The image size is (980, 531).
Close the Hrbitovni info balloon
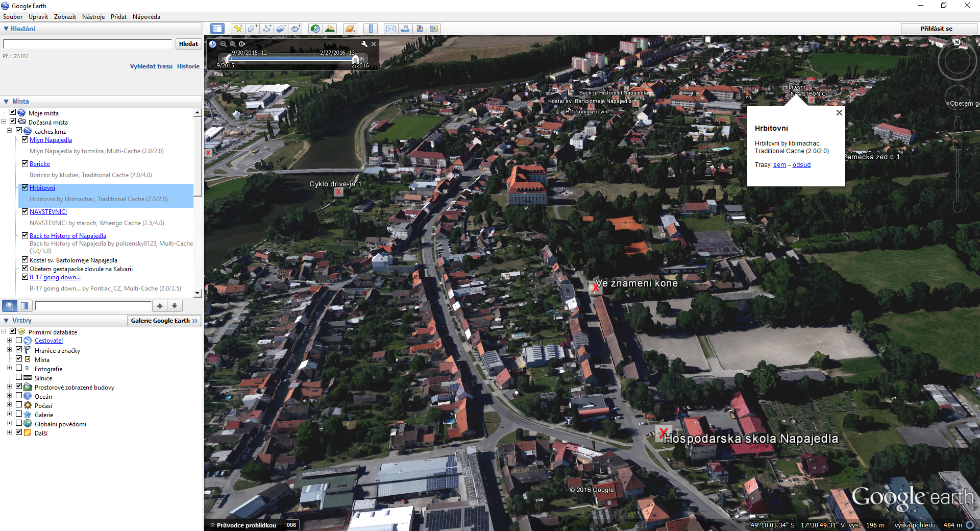[839, 113]
